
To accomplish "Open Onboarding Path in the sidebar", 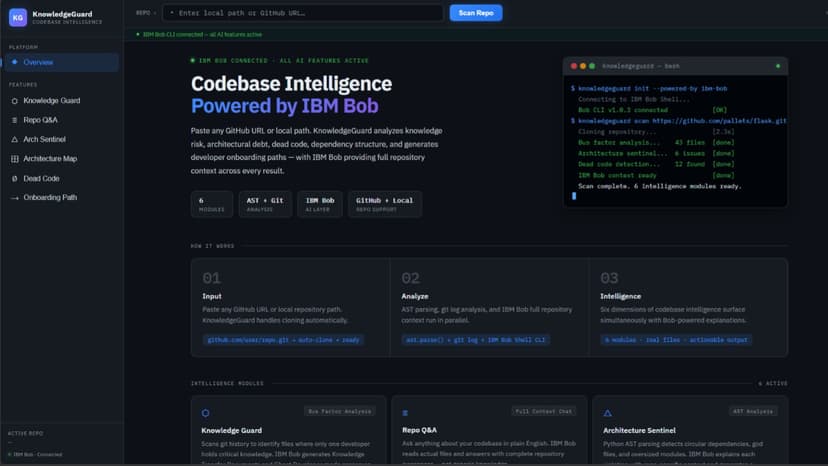I will pyautogui.click(x=62, y=198).
